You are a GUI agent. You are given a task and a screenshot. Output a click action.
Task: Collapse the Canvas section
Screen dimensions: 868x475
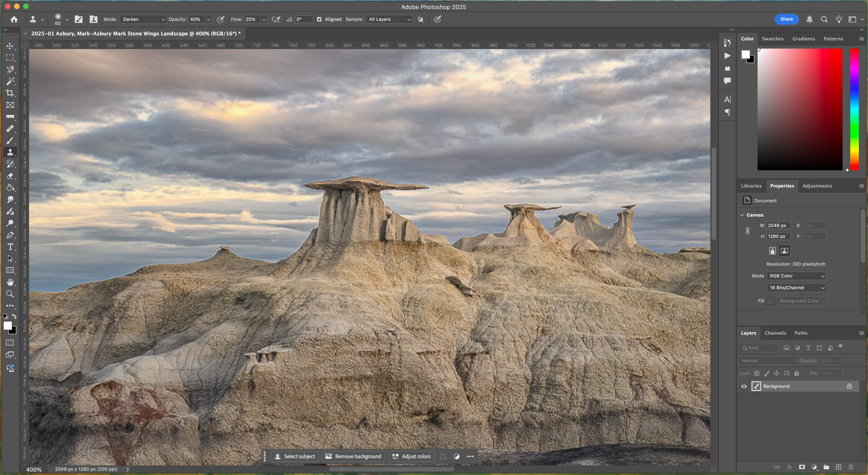742,215
